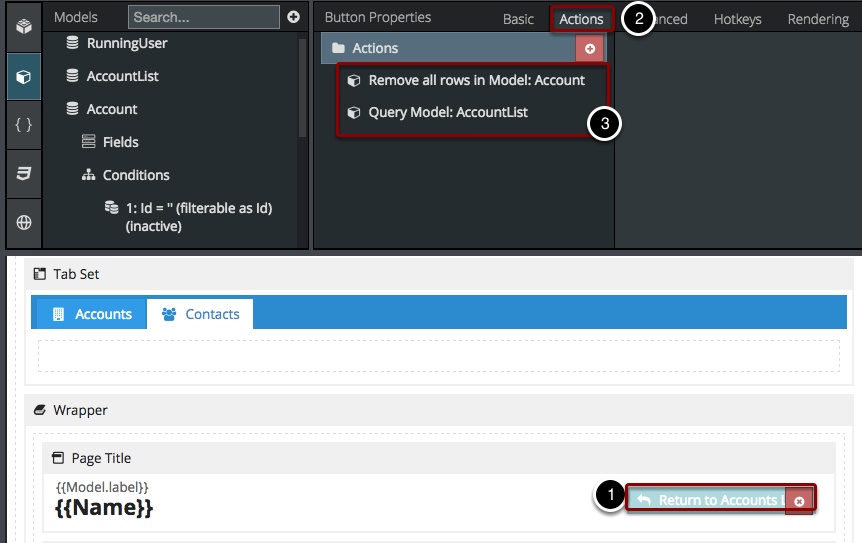Expand the Conditions node under Account

pos(135,175)
